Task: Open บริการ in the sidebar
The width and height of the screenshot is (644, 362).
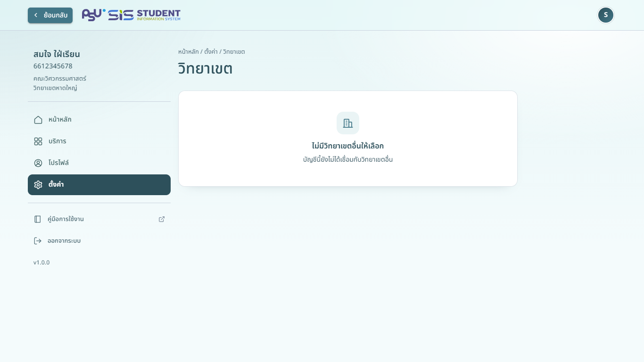Action: click(x=99, y=141)
